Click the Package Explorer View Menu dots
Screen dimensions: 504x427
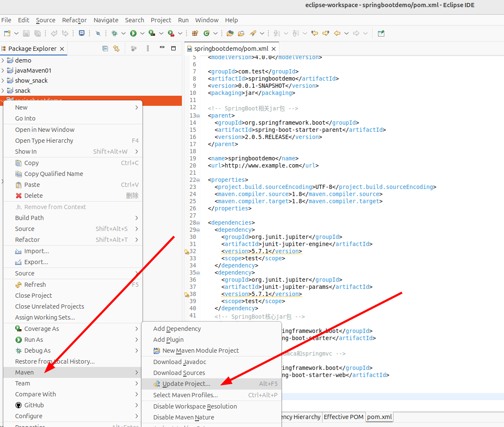coord(148,49)
